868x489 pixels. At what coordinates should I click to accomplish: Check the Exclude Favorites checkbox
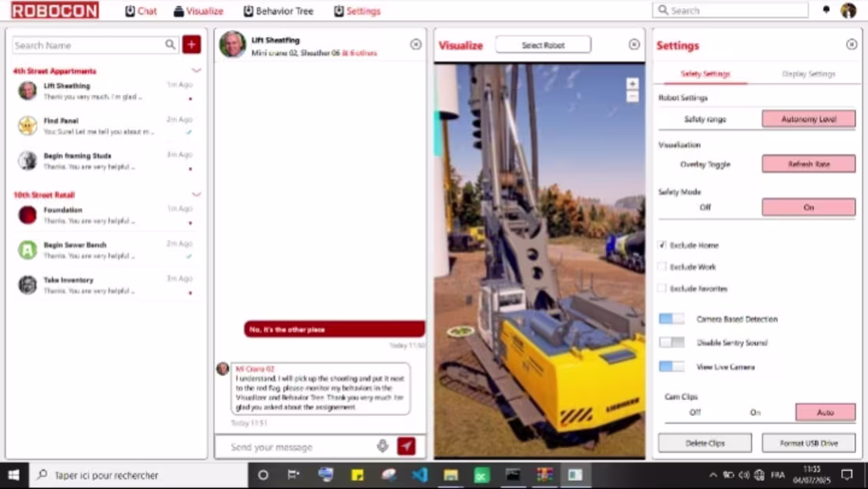[662, 288]
